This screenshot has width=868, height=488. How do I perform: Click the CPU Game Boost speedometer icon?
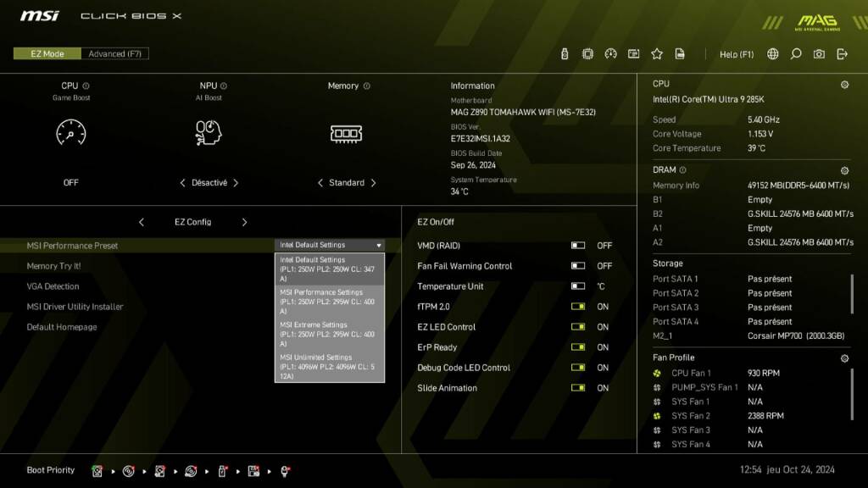click(70, 133)
